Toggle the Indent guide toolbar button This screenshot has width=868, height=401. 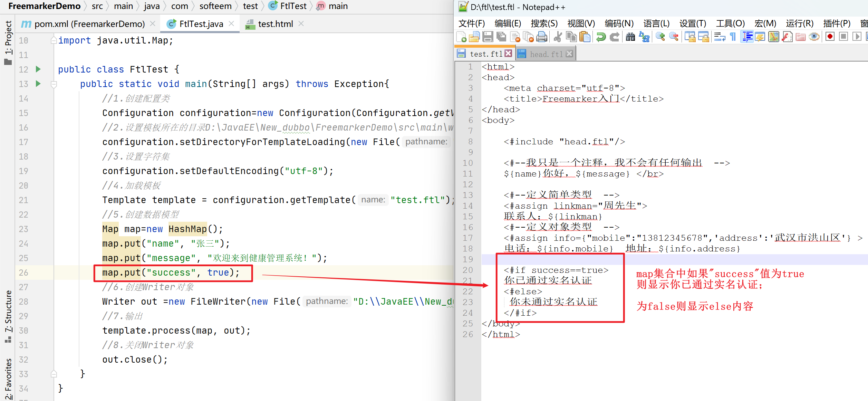(x=747, y=37)
